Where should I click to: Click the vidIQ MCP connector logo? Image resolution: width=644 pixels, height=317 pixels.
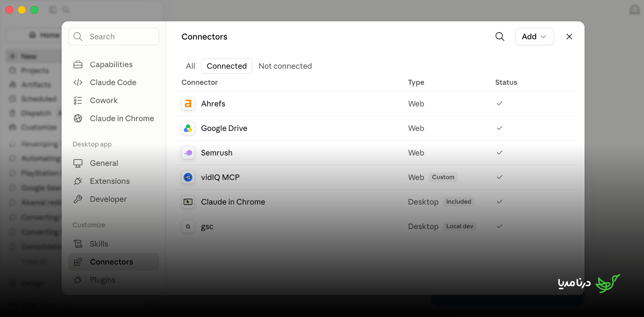point(188,177)
